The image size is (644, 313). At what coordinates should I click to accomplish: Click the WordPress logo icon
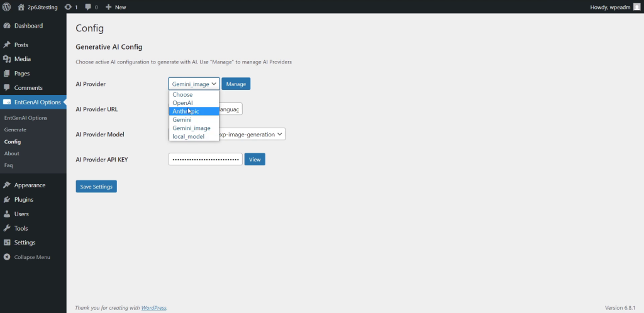(x=6, y=7)
